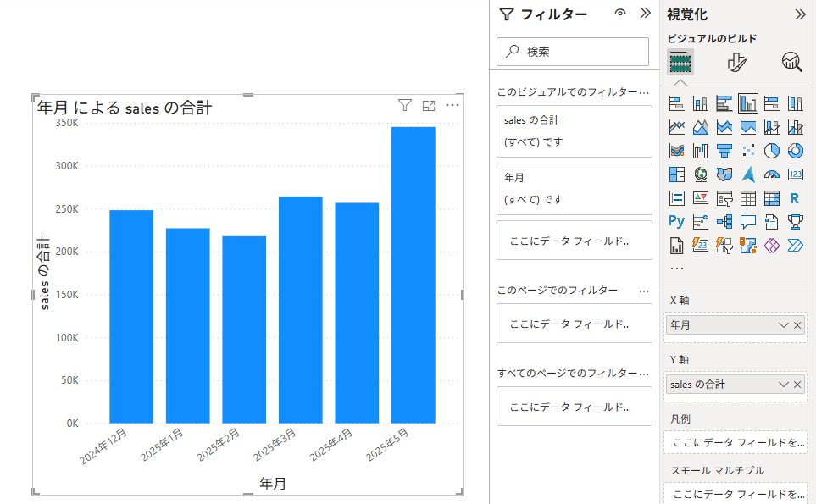The image size is (816, 504).
Task: Click the filter search box (検索)
Action: [x=573, y=52]
